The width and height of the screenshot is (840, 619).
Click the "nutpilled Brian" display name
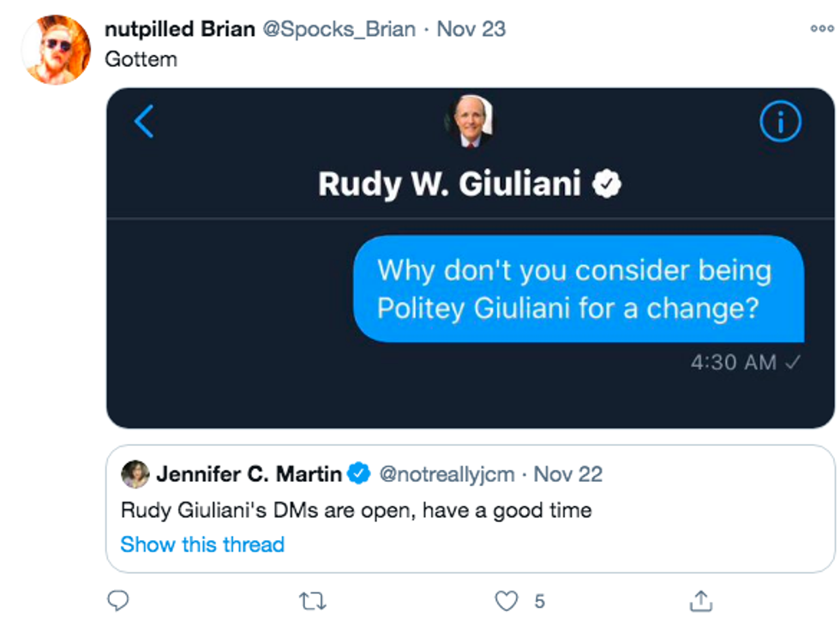point(179,29)
